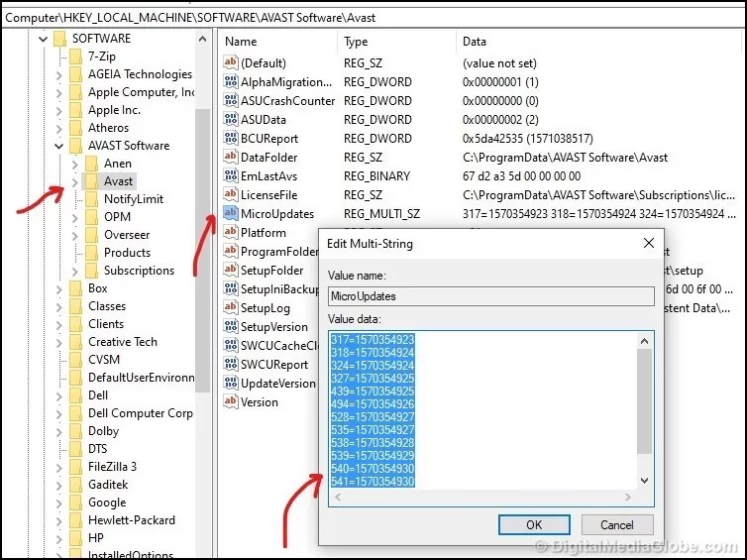
Task: Click the SWCUReport value icon
Action: coord(231,364)
